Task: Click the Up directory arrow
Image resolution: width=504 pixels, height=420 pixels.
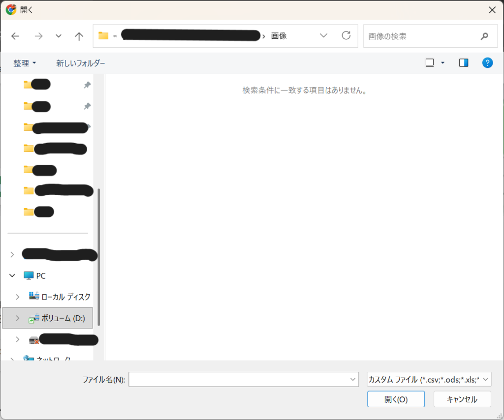Action: point(79,36)
